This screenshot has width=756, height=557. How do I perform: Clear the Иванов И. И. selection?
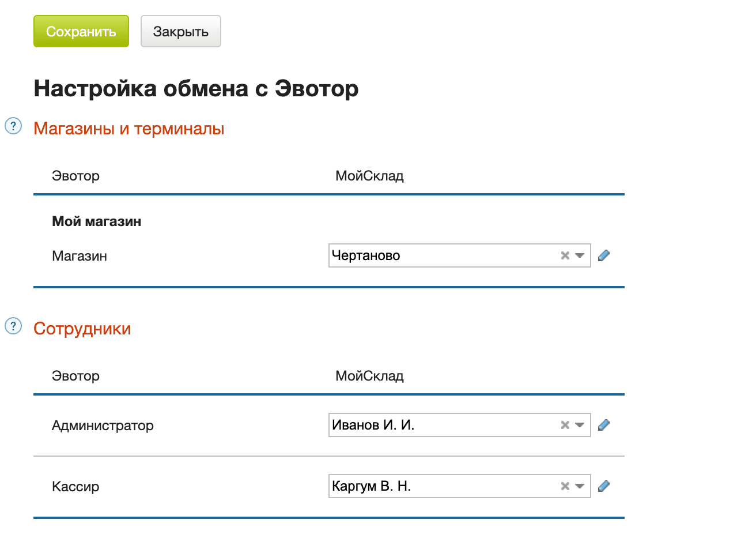coord(564,425)
